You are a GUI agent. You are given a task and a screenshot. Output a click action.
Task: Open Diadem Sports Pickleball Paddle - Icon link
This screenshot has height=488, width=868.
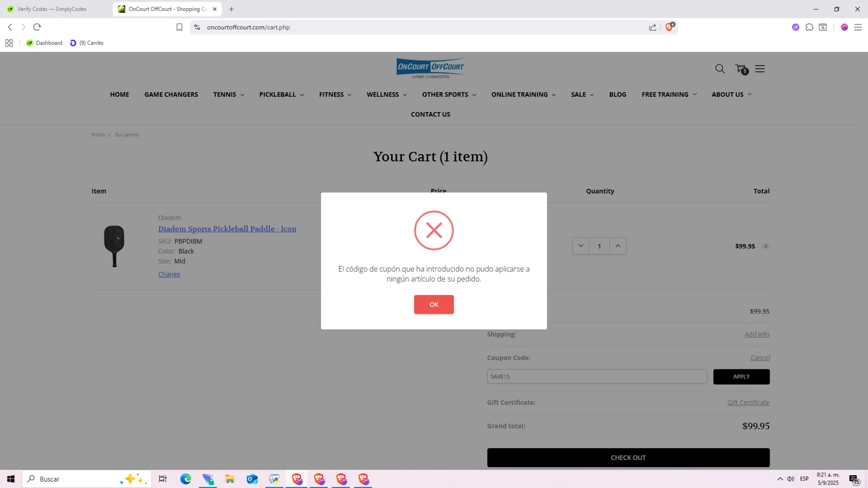pyautogui.click(x=227, y=229)
